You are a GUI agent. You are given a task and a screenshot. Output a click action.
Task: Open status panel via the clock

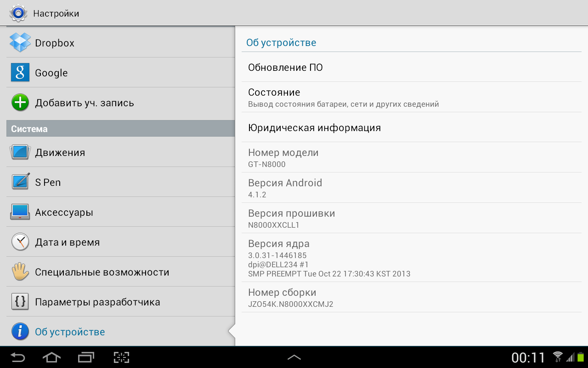(528, 357)
